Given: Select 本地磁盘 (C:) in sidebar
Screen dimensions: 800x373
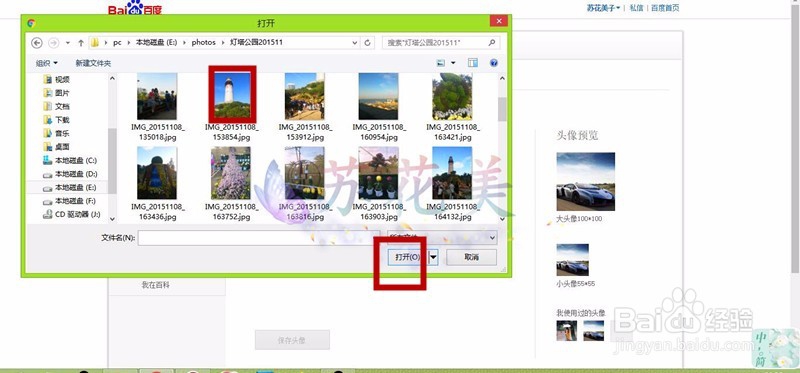Looking at the screenshot, I should (x=70, y=160).
